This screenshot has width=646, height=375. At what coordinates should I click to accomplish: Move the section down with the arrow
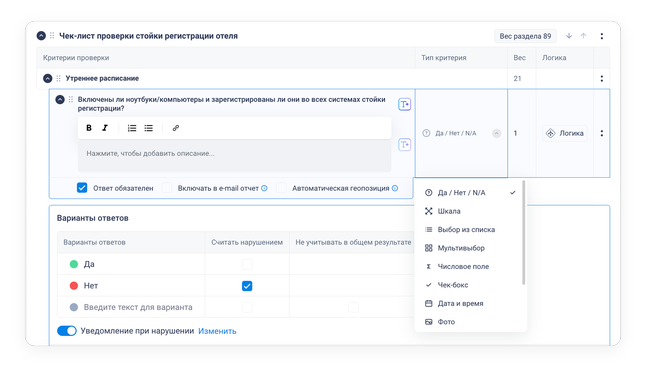click(x=569, y=36)
